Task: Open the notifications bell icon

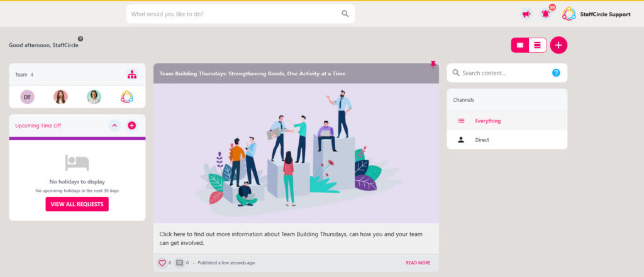Action: [x=545, y=14]
